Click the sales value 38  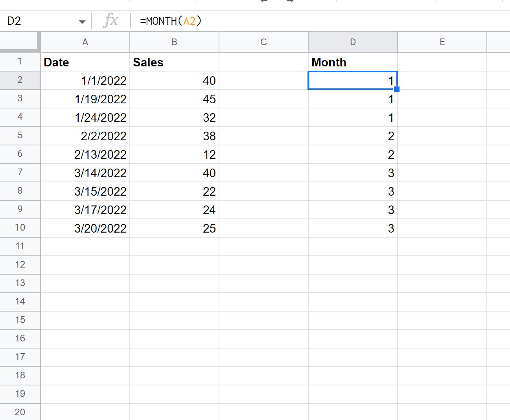[174, 136]
